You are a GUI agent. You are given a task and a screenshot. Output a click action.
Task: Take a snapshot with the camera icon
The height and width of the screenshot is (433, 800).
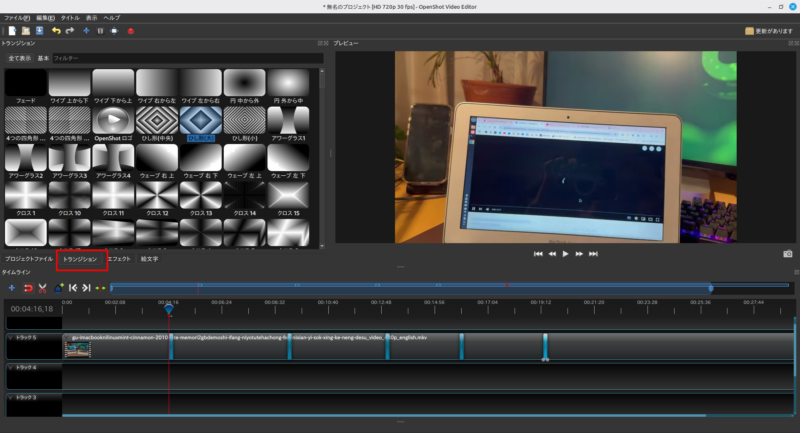tap(787, 254)
